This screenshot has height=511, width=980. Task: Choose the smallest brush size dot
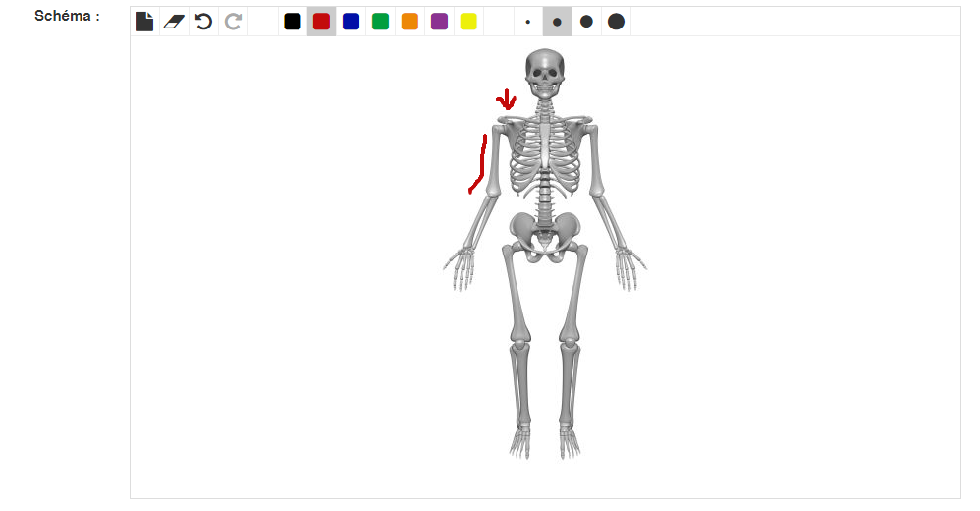(x=528, y=22)
